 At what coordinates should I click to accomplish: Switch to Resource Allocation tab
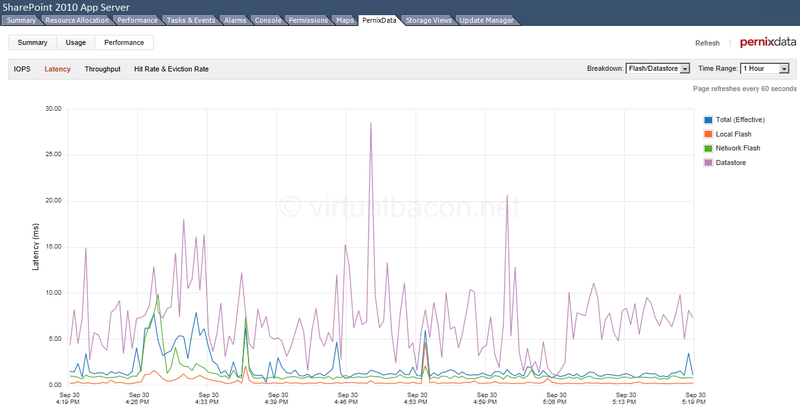[x=77, y=20]
